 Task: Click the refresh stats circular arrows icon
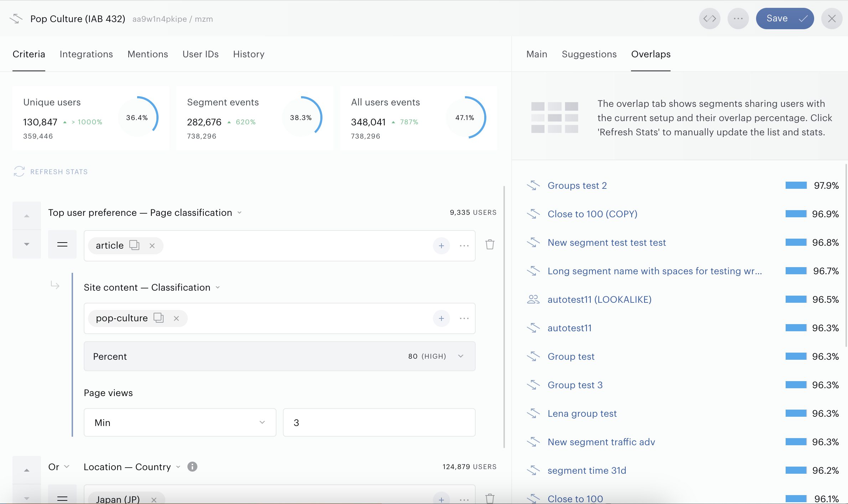(x=19, y=171)
